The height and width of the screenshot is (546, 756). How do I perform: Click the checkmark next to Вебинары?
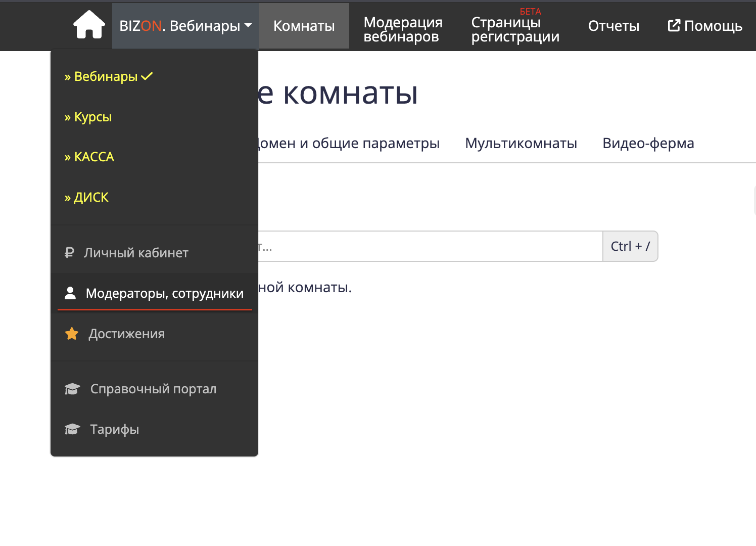[x=147, y=76]
